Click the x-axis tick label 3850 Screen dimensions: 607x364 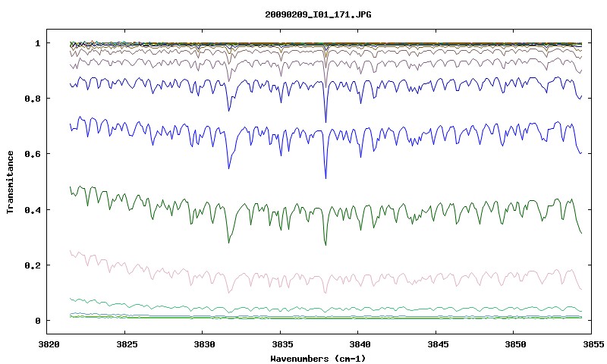pos(516,344)
